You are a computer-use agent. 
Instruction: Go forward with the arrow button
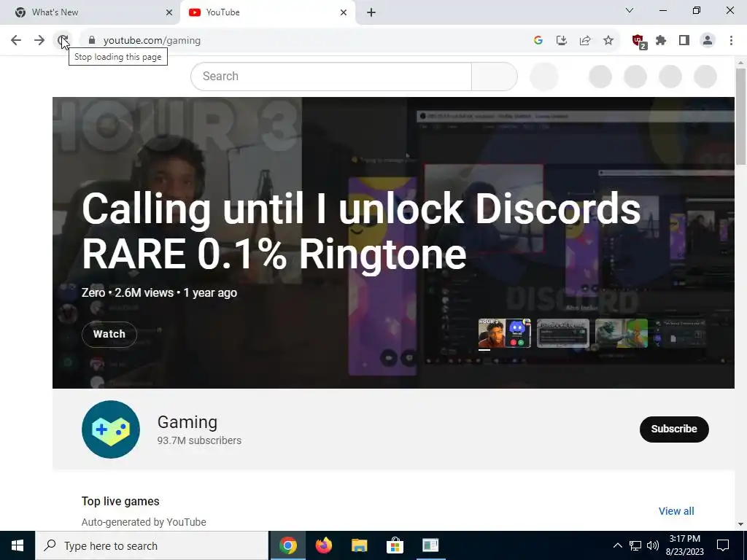[39, 41]
